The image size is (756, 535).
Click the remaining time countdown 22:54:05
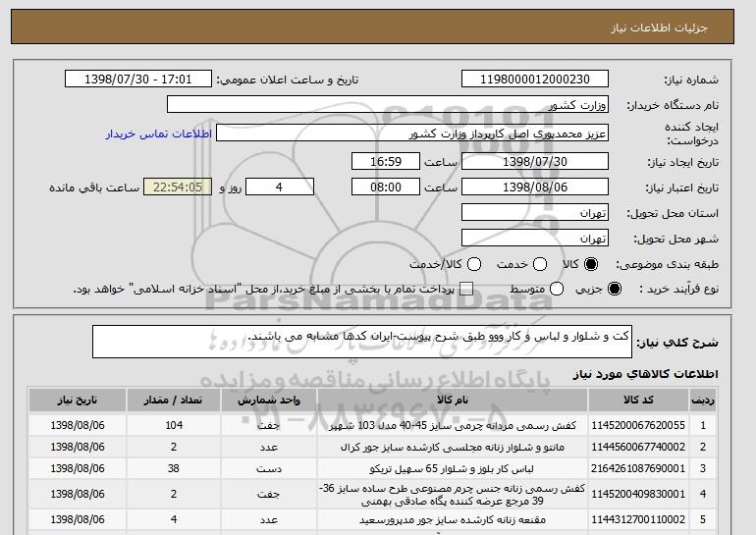click(x=178, y=187)
